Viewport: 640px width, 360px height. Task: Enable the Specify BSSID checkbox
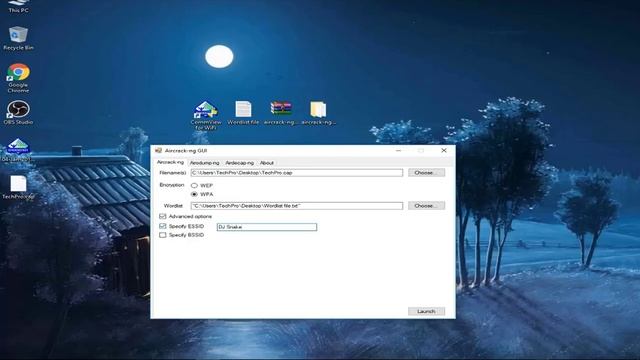click(162, 235)
